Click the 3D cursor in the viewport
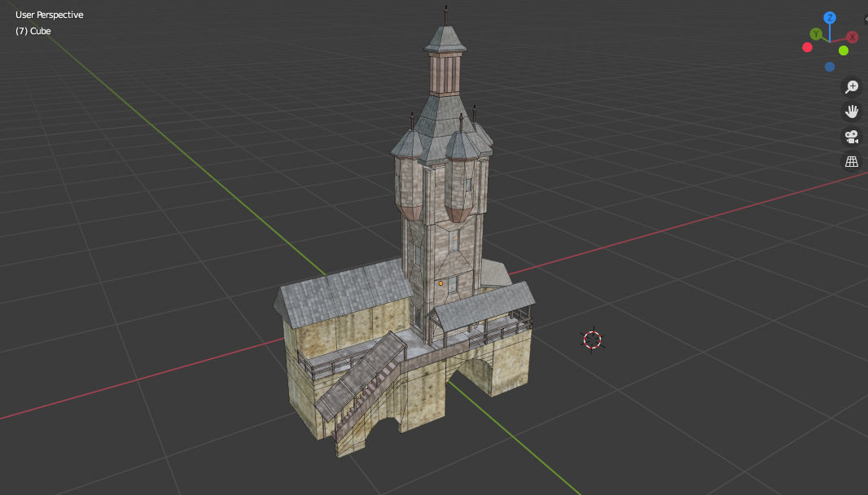Viewport: 868px width, 495px height. pyautogui.click(x=593, y=341)
